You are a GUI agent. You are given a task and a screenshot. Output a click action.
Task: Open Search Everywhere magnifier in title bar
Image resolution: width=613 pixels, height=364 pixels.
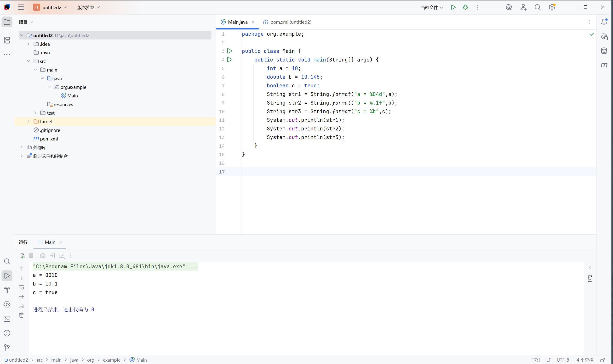point(538,7)
